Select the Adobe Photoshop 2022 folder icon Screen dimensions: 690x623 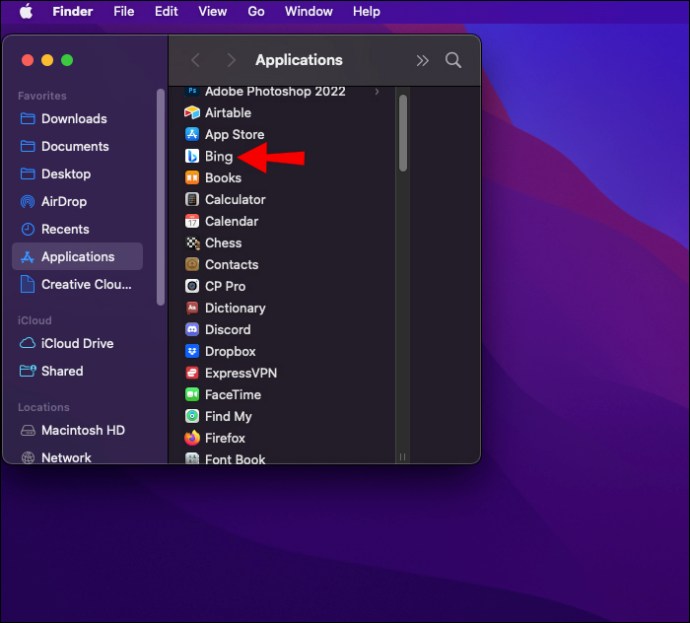click(x=192, y=91)
